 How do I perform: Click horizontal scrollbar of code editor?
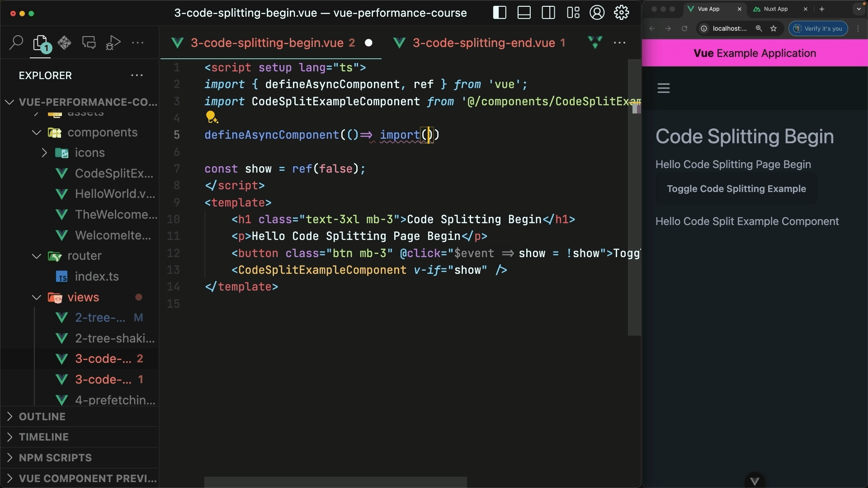(x=335, y=482)
